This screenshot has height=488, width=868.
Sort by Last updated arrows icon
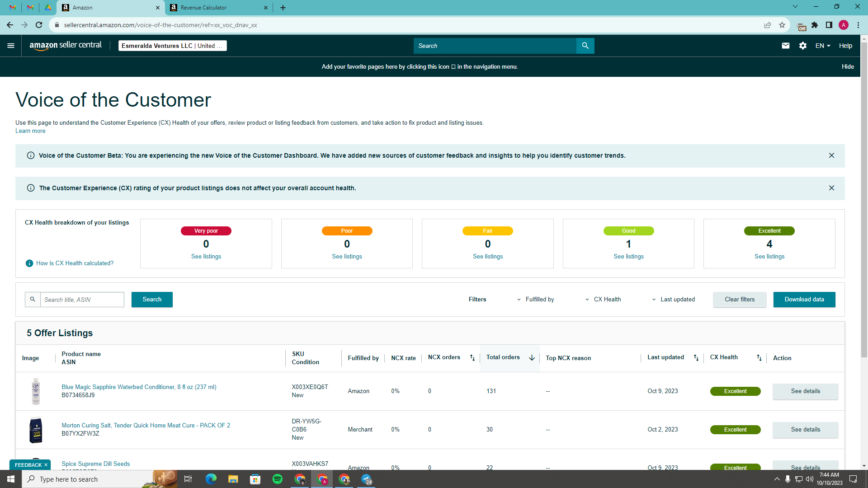coord(696,358)
